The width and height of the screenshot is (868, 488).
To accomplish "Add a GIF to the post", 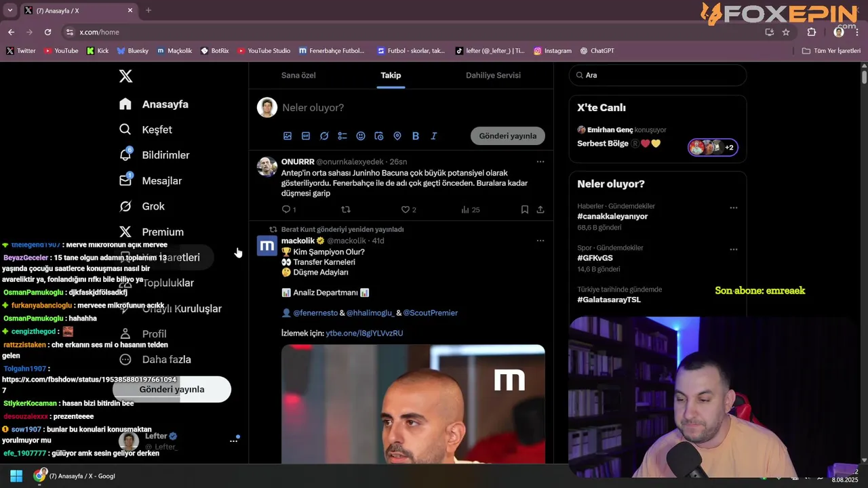I will (306, 136).
